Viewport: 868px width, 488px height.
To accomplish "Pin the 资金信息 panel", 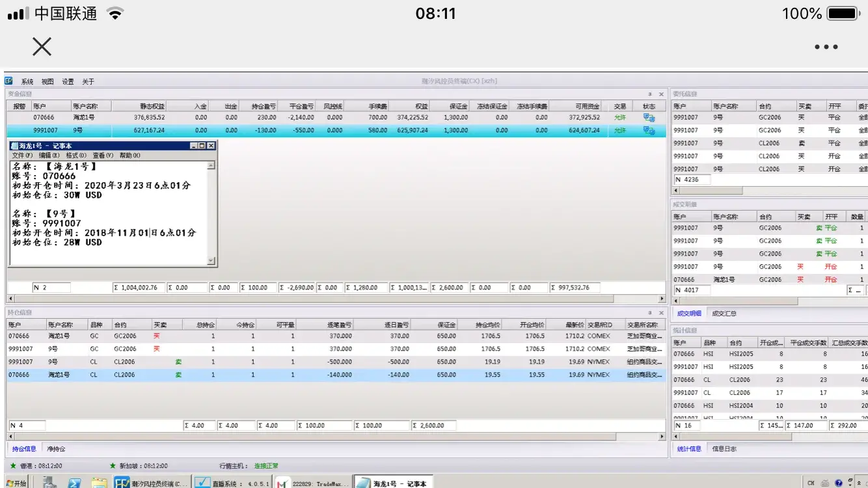I will pyautogui.click(x=650, y=94).
